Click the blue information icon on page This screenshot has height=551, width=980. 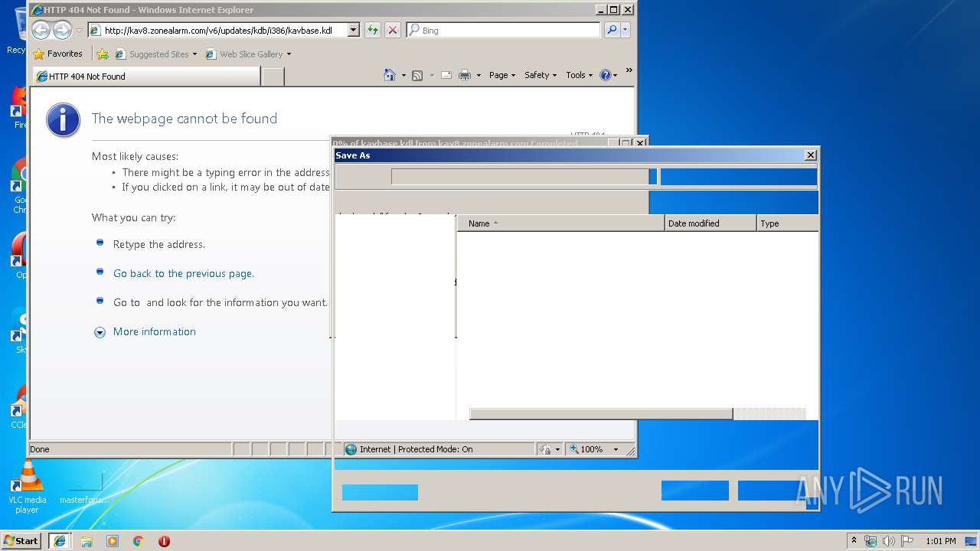point(63,120)
